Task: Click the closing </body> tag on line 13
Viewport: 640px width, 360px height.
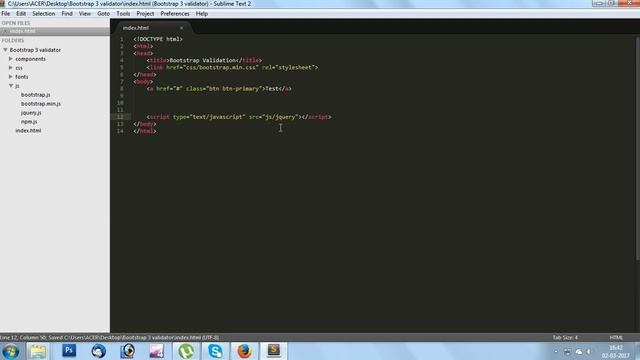Action: (x=145, y=124)
